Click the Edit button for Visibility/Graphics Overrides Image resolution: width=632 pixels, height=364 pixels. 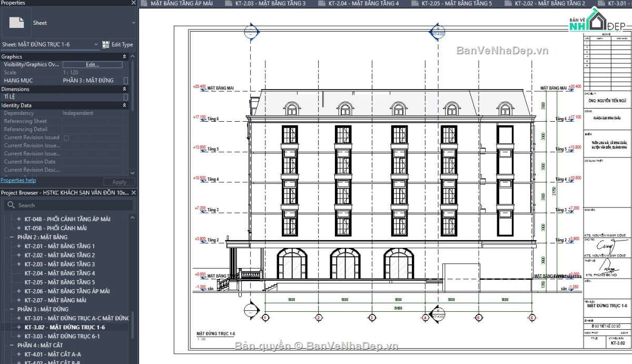(x=92, y=64)
